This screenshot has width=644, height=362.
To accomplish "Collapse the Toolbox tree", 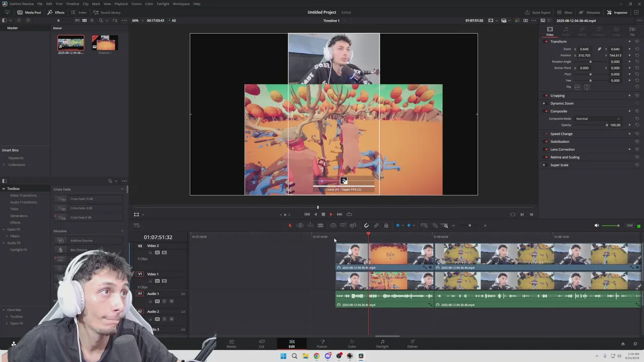I will [x=4, y=189].
